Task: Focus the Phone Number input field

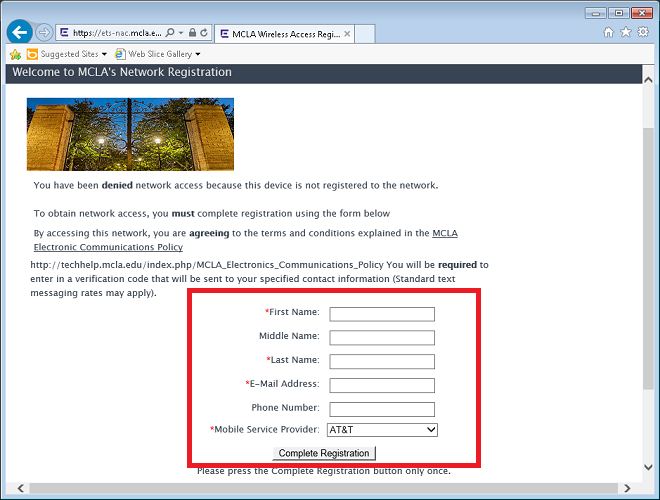Action: pos(382,409)
